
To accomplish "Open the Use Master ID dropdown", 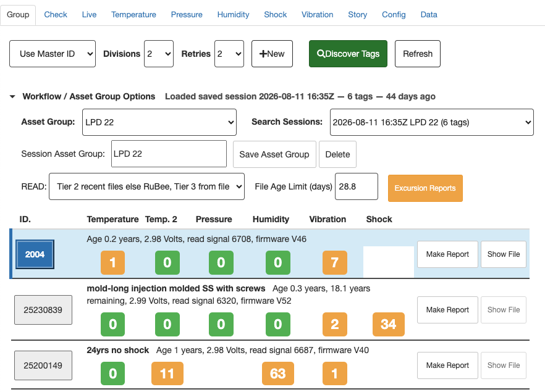I will [53, 54].
